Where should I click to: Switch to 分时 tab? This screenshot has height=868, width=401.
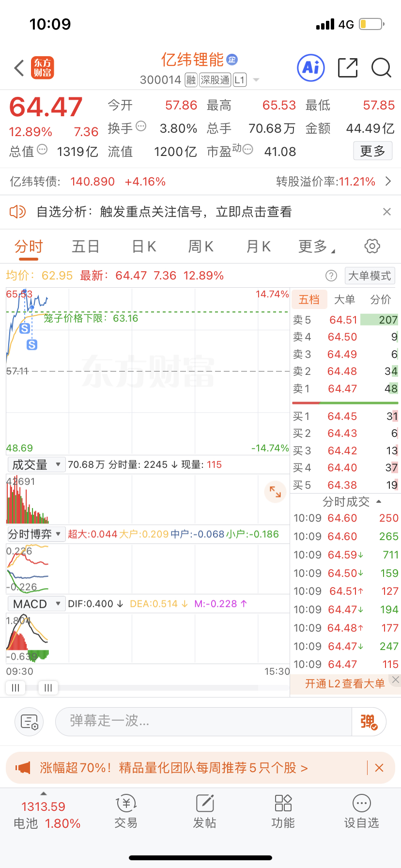click(x=29, y=247)
